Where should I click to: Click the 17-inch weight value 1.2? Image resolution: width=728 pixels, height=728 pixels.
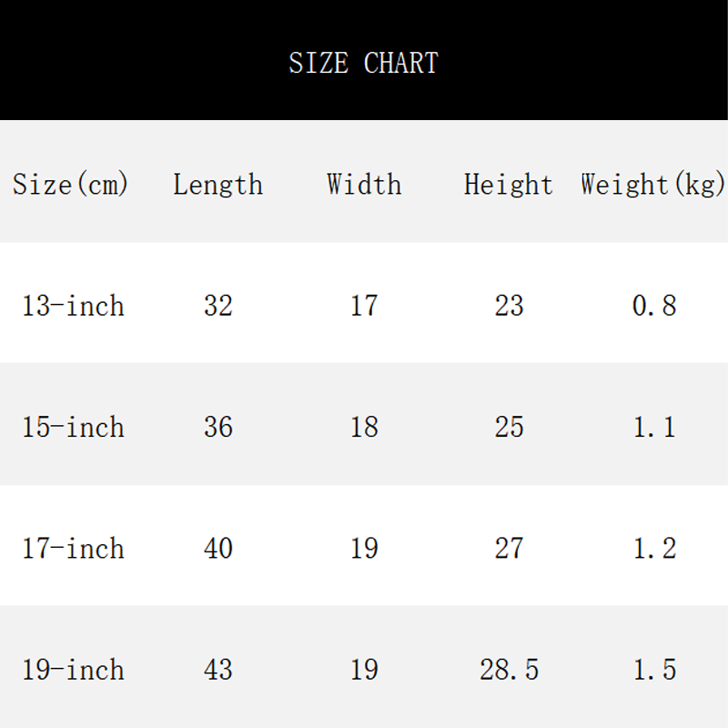click(654, 549)
